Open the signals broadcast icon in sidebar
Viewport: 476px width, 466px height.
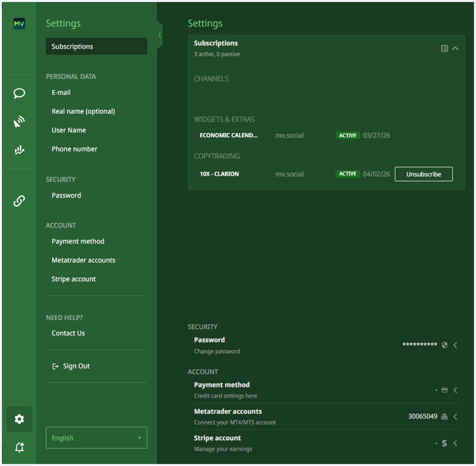click(19, 122)
